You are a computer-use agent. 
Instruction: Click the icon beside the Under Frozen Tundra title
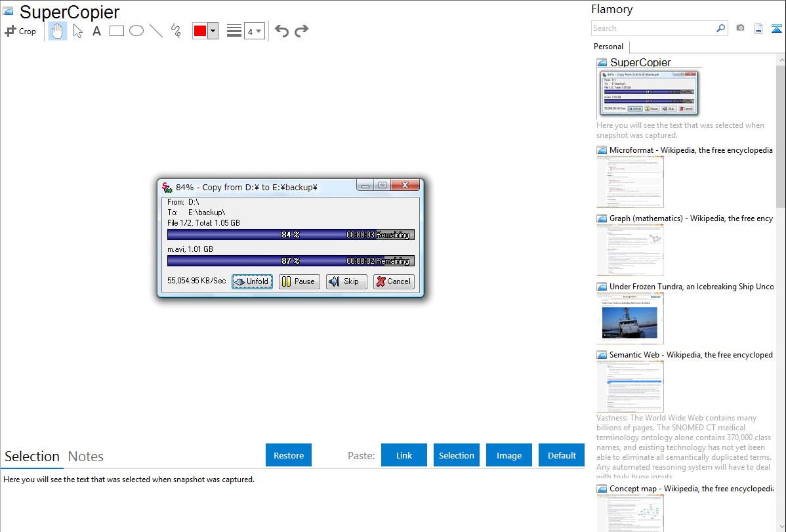[x=602, y=287]
